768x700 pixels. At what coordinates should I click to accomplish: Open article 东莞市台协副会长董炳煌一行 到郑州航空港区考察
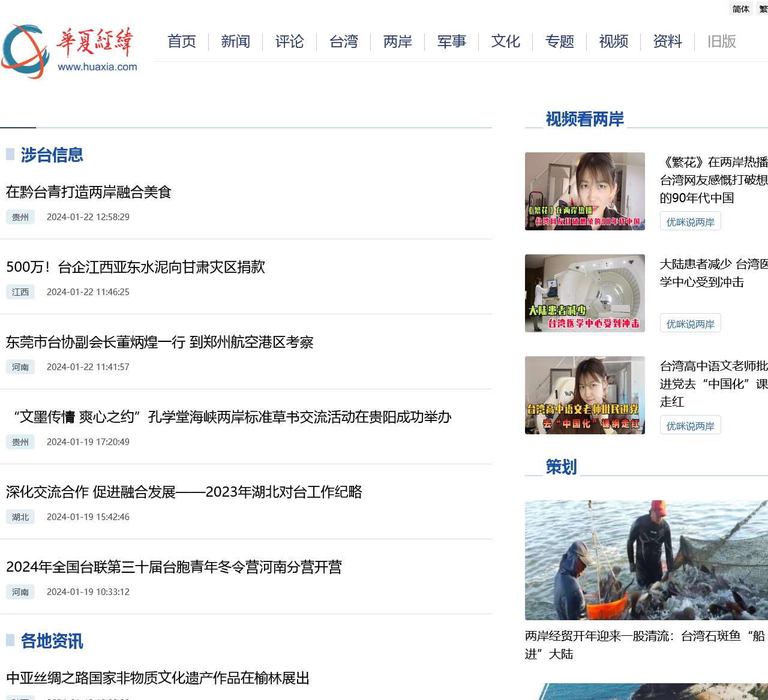pyautogui.click(x=160, y=342)
